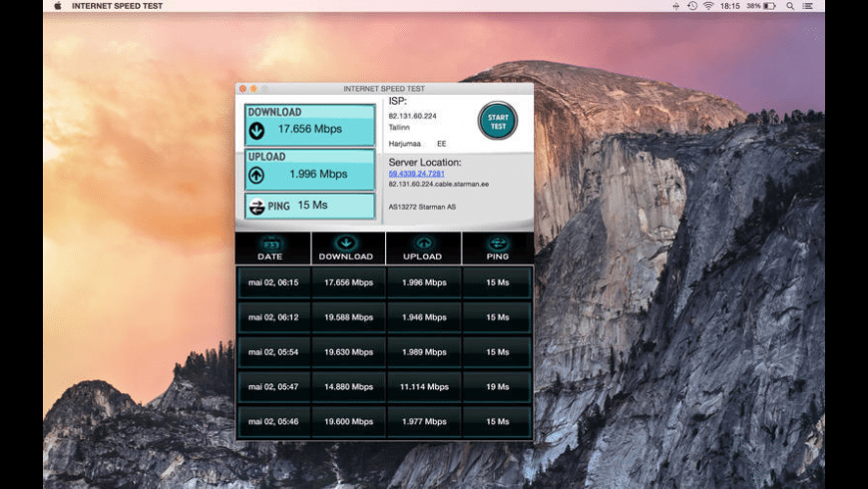
Task: Click the 1.989 Mbps upload cell
Action: pyautogui.click(x=424, y=352)
